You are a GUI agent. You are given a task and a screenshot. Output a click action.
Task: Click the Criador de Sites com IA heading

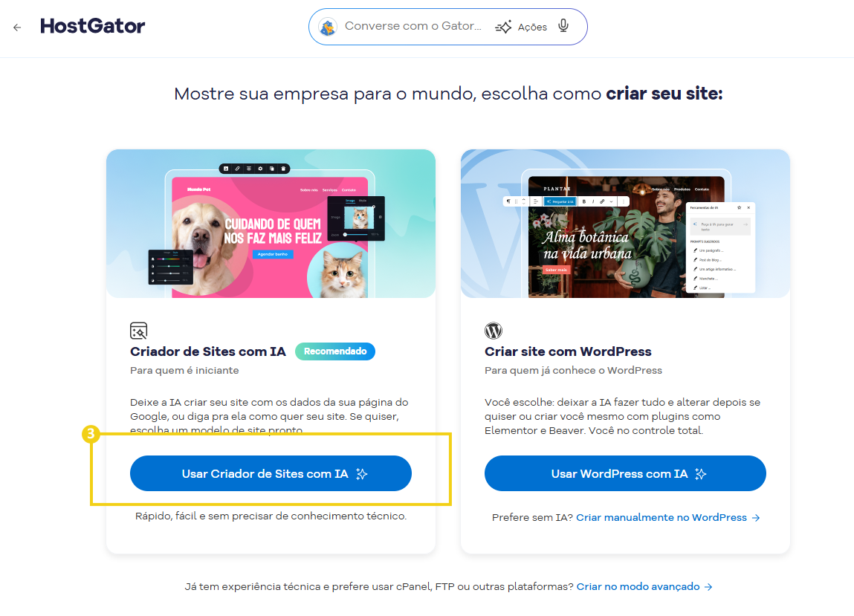(208, 351)
